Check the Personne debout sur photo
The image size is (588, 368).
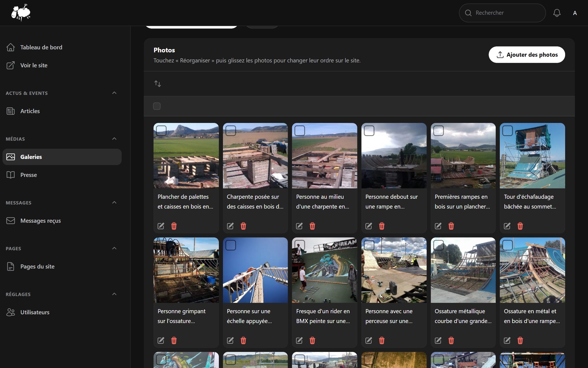[369, 131]
